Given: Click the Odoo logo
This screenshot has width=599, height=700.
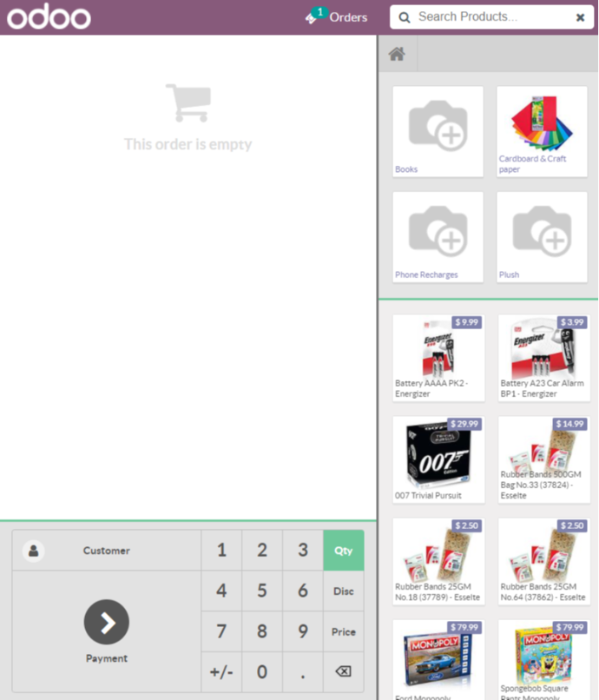Looking at the screenshot, I should tap(49, 17).
